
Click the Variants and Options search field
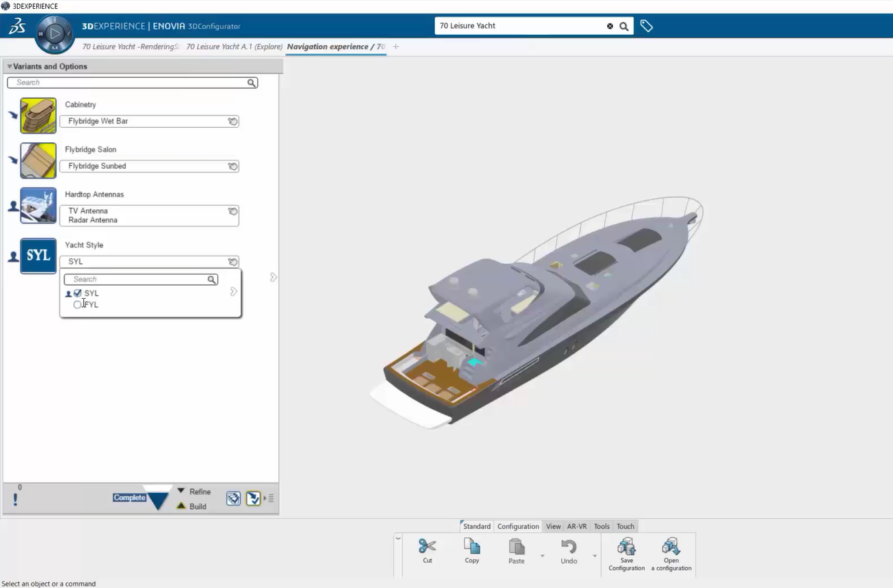tap(130, 83)
